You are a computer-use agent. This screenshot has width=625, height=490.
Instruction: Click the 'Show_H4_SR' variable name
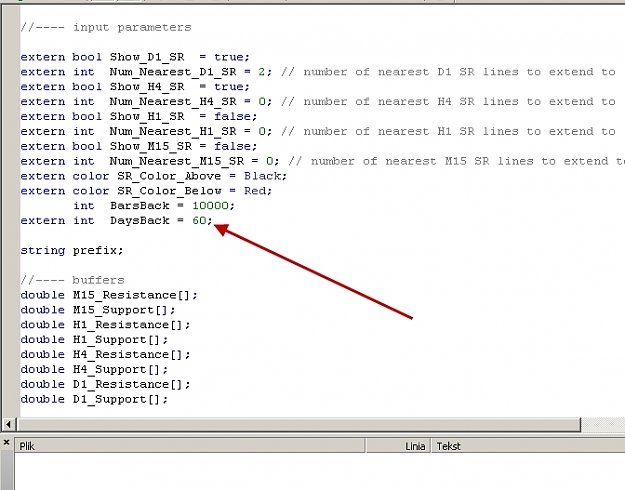[147, 87]
